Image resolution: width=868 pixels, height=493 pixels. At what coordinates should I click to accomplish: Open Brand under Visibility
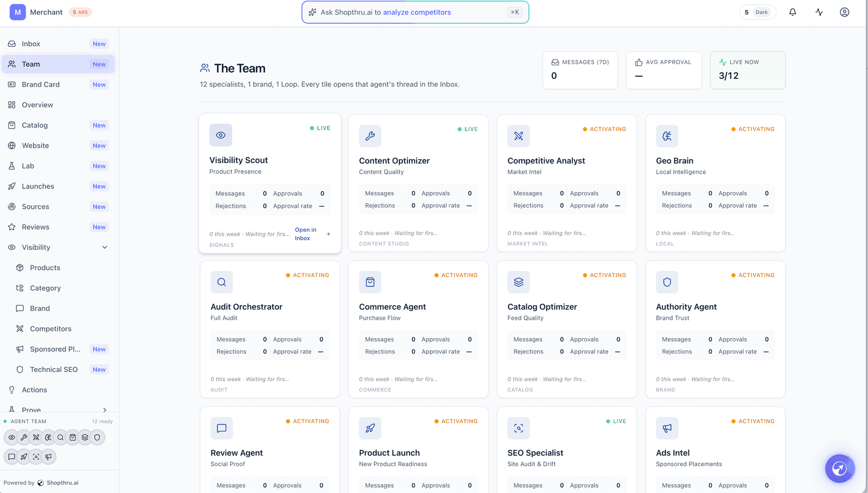pyautogui.click(x=62, y=308)
